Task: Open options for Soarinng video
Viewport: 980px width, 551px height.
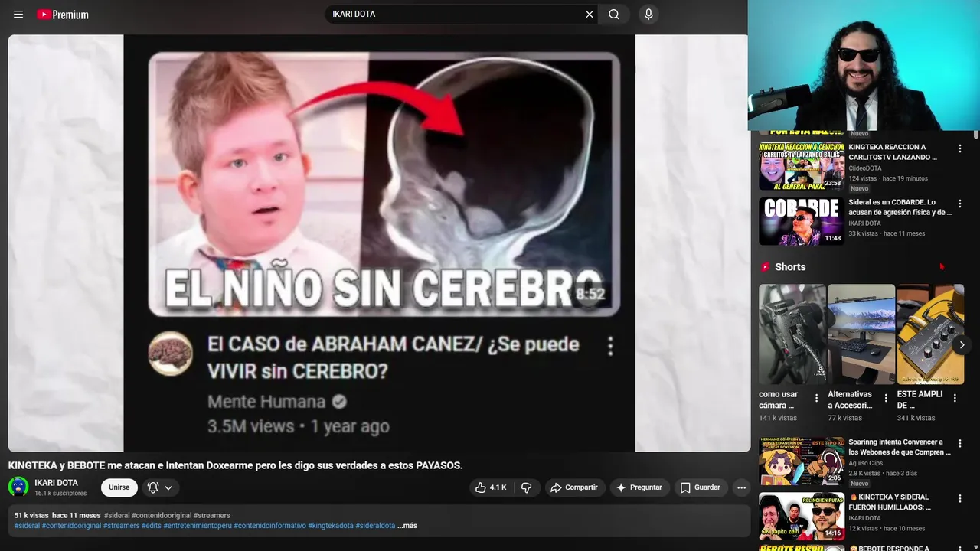Action: [x=960, y=443]
